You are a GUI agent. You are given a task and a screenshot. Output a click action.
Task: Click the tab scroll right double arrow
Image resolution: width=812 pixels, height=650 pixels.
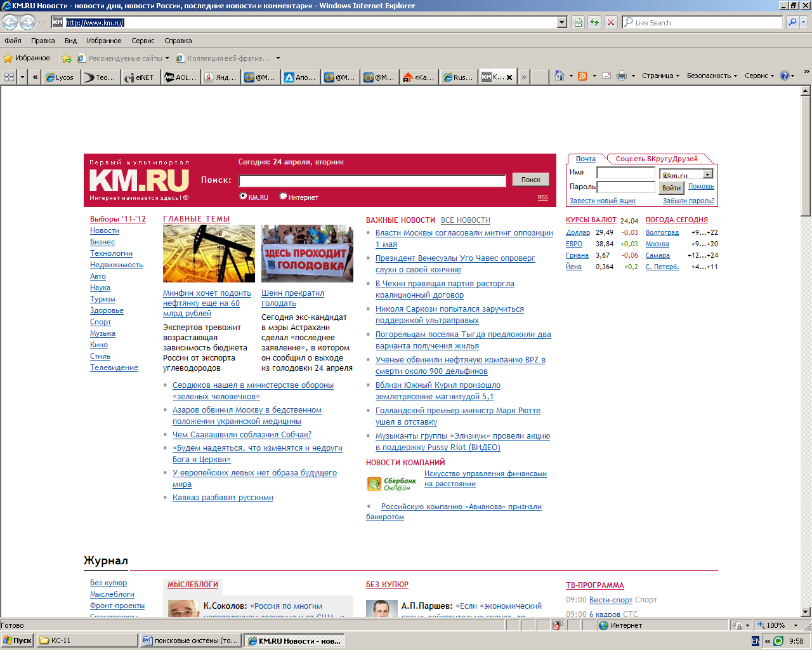tap(524, 77)
